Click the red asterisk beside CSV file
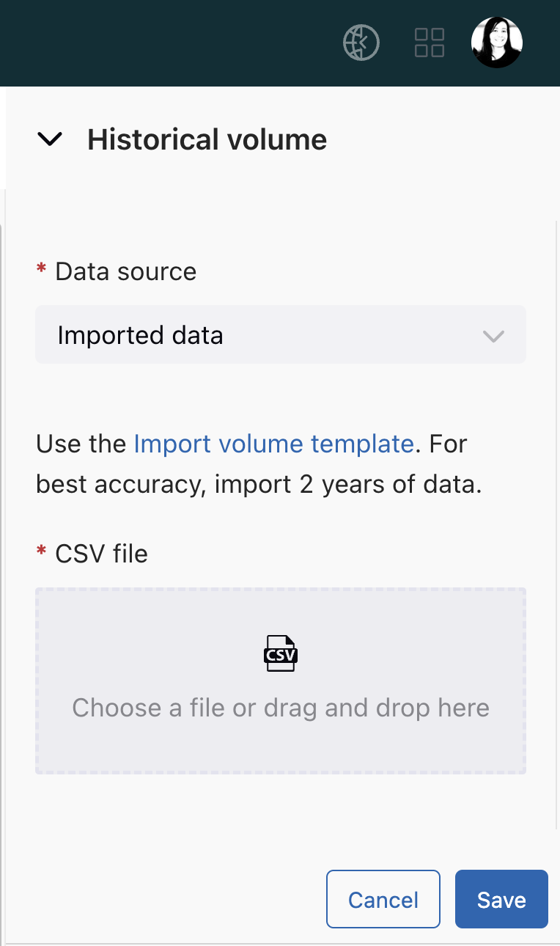Image resolution: width=560 pixels, height=946 pixels. coord(41,551)
